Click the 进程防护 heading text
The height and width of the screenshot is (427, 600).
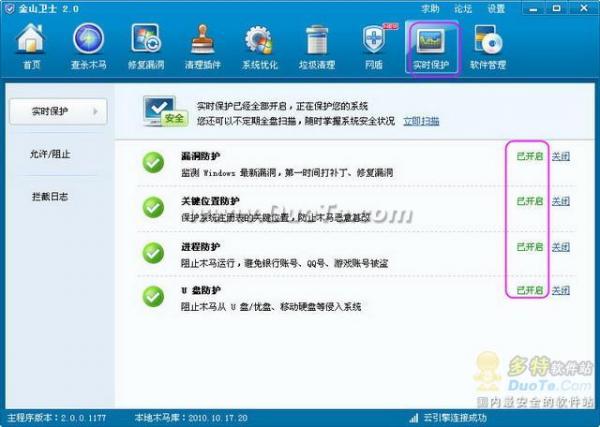pyautogui.click(x=201, y=247)
